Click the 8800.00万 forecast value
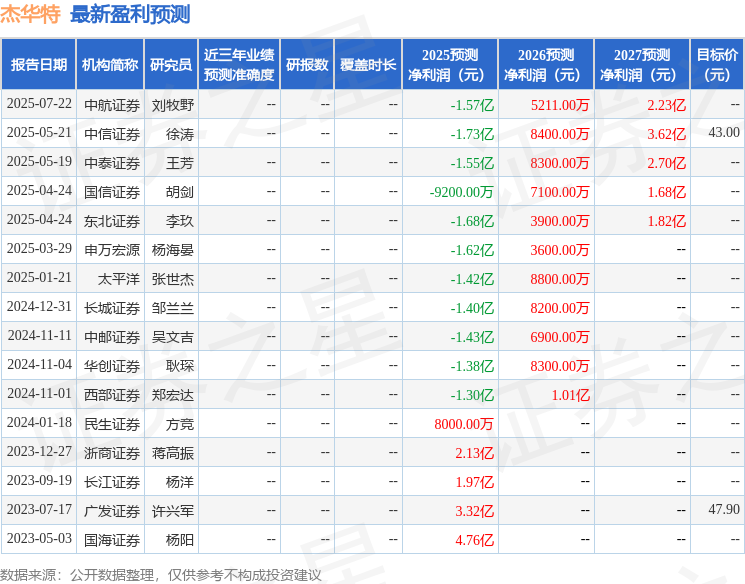Screen dimensions: 745x584 (x=560, y=279)
